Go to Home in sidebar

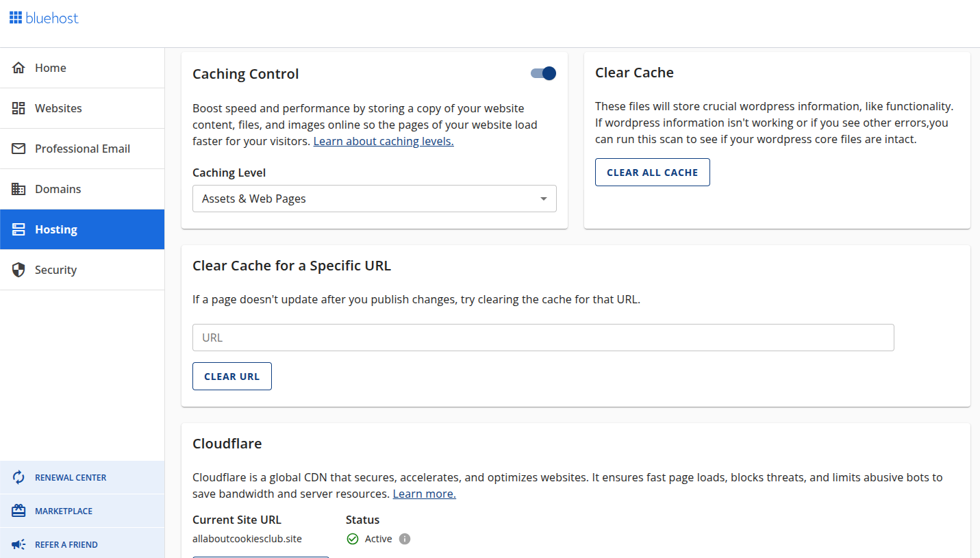(82, 68)
